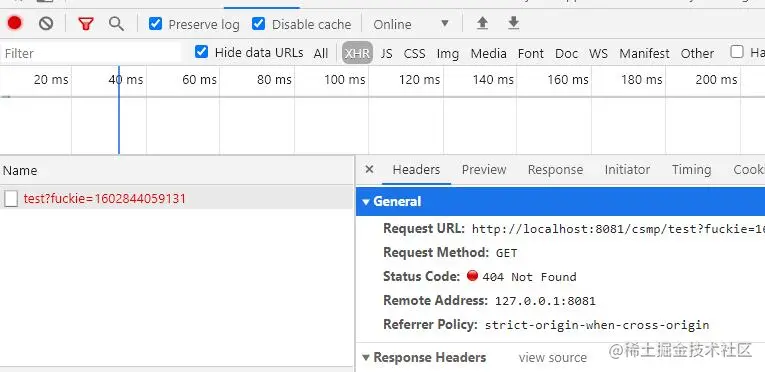765x372 pixels.
Task: Uncheck the Preserve log checkbox
Action: (155, 23)
